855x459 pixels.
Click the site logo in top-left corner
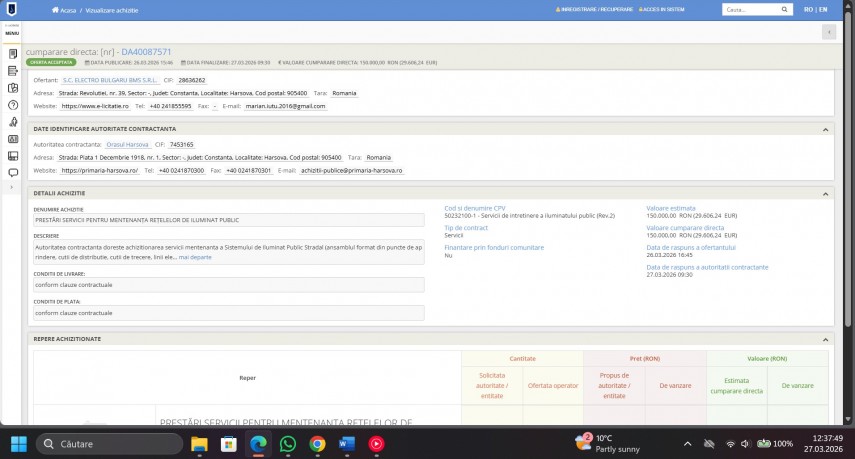[12, 9]
